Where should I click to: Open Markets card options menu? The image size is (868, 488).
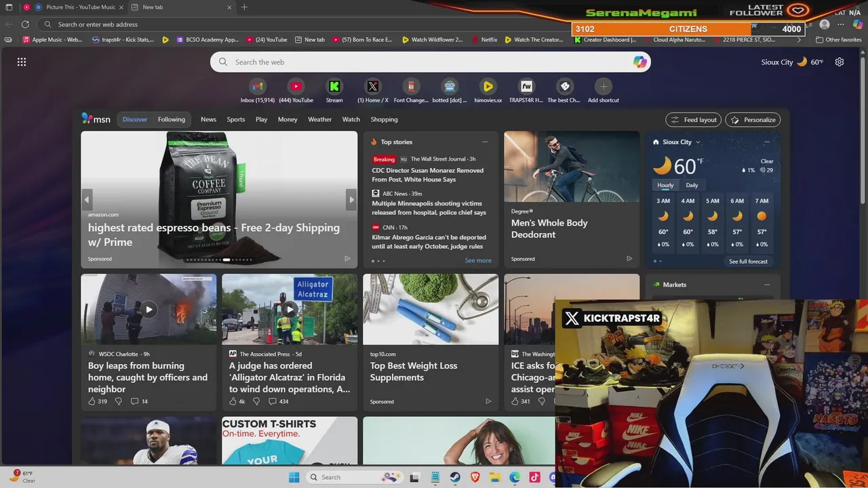click(767, 285)
